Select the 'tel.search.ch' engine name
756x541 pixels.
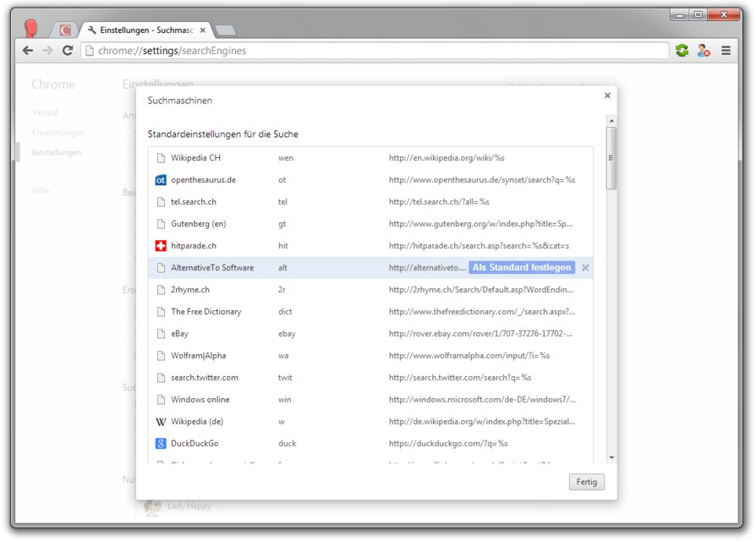(x=194, y=202)
